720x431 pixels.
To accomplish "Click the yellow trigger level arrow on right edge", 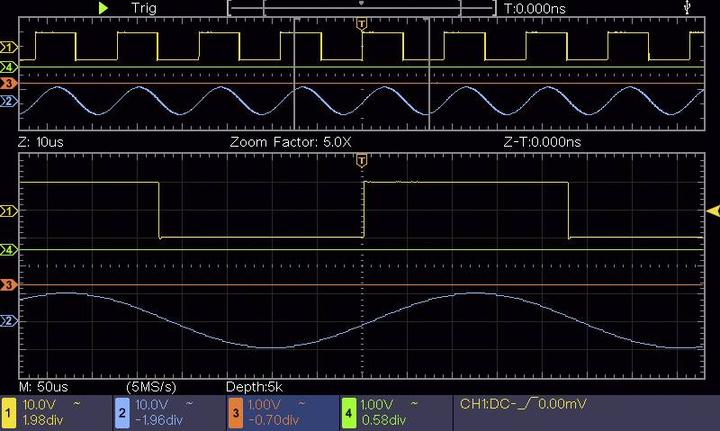I will click(713, 211).
